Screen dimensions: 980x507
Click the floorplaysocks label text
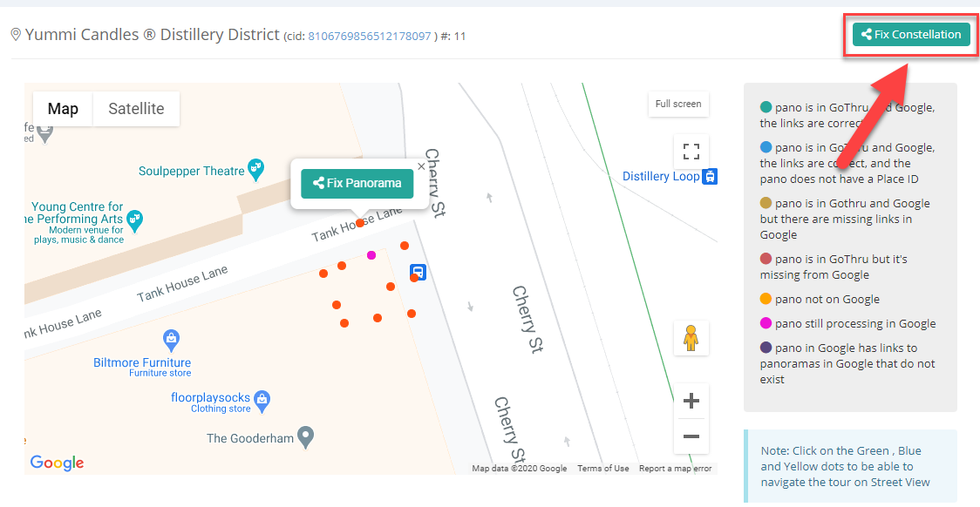[210, 398]
